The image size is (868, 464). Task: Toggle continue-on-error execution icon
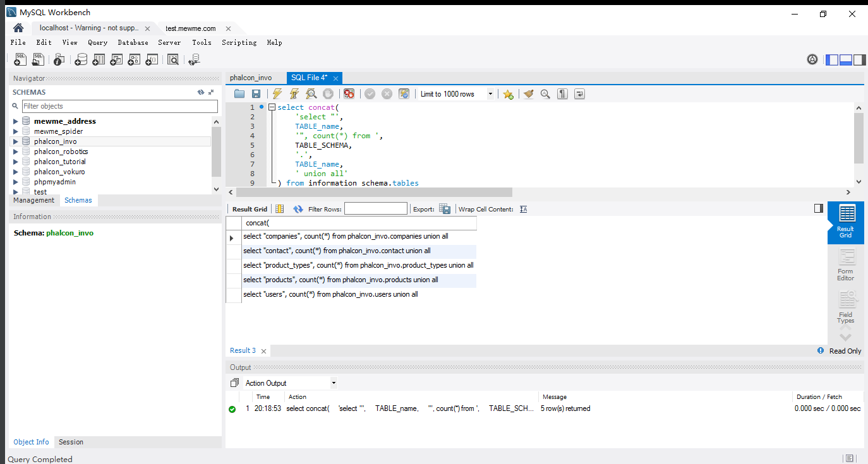click(x=349, y=94)
